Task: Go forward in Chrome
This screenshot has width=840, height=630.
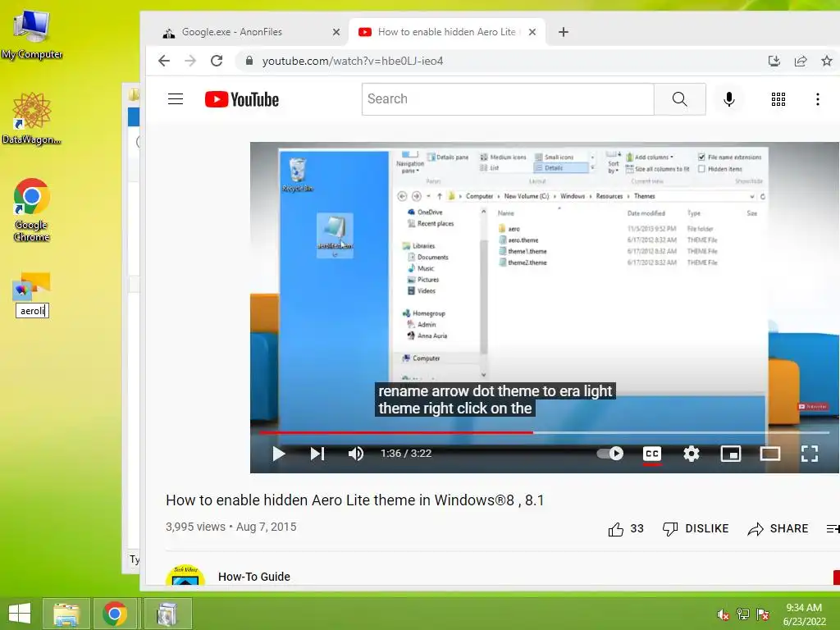Action: click(190, 61)
